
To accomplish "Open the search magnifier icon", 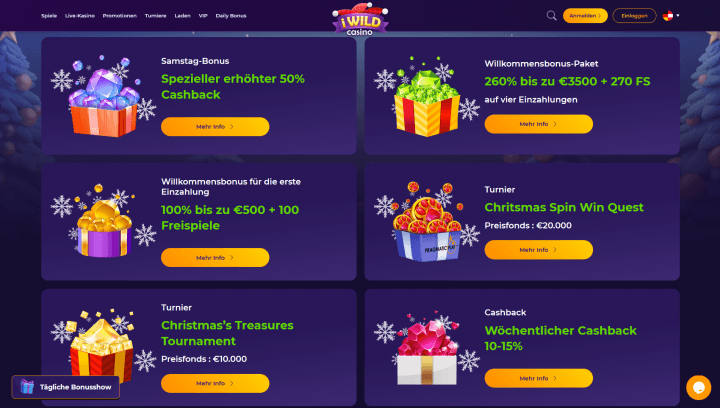I will tap(551, 16).
